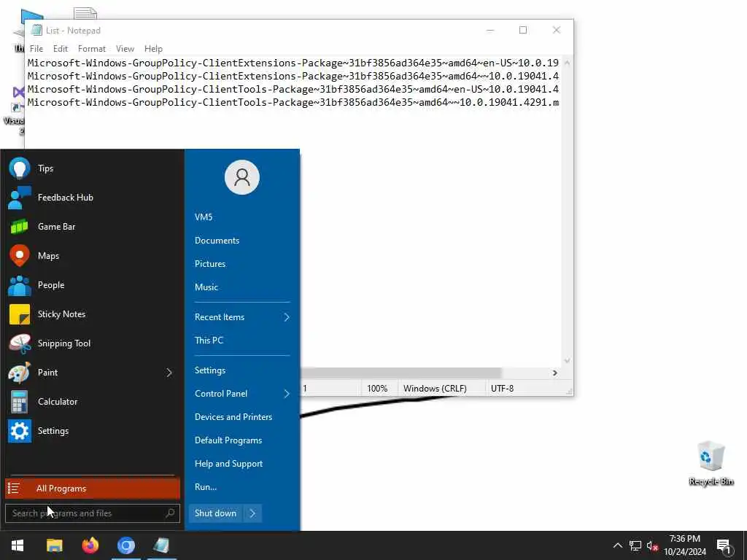The image size is (747, 560).
Task: Open Settings gear icon in programs list
Action: point(20,431)
